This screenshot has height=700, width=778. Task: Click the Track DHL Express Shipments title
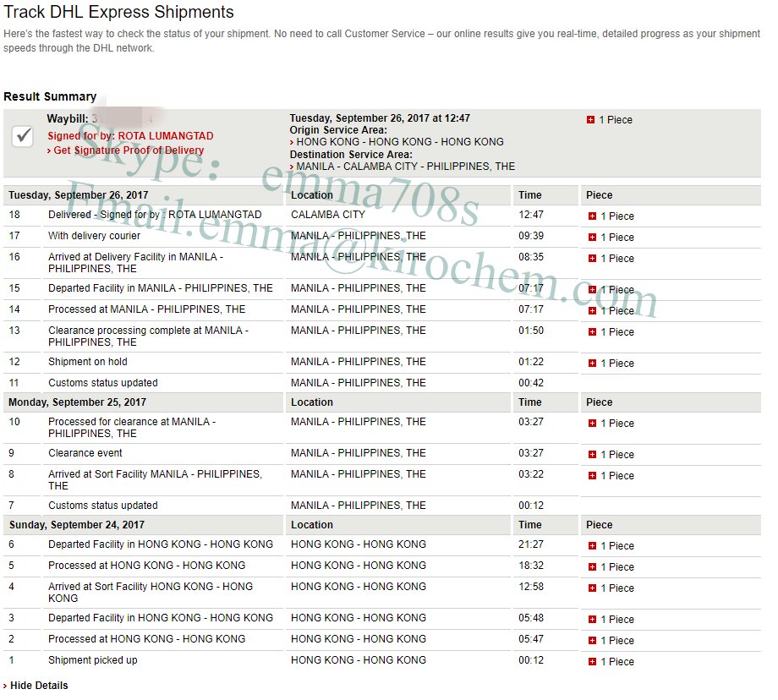118,12
